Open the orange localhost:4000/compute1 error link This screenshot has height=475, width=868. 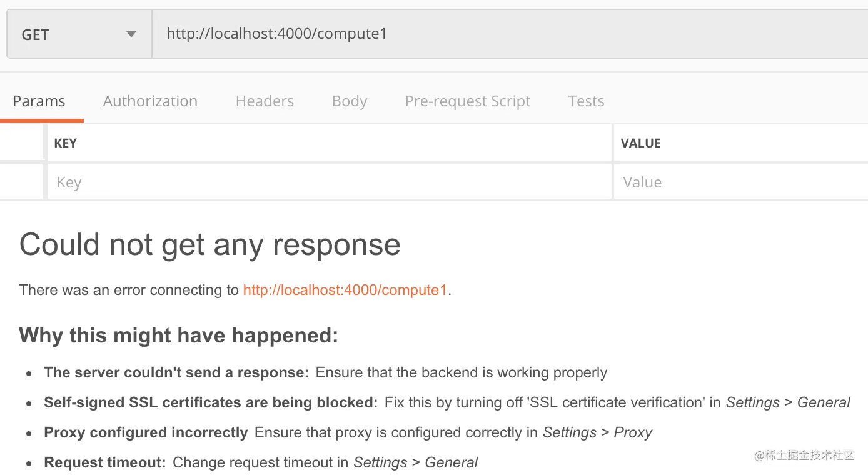pyautogui.click(x=345, y=290)
